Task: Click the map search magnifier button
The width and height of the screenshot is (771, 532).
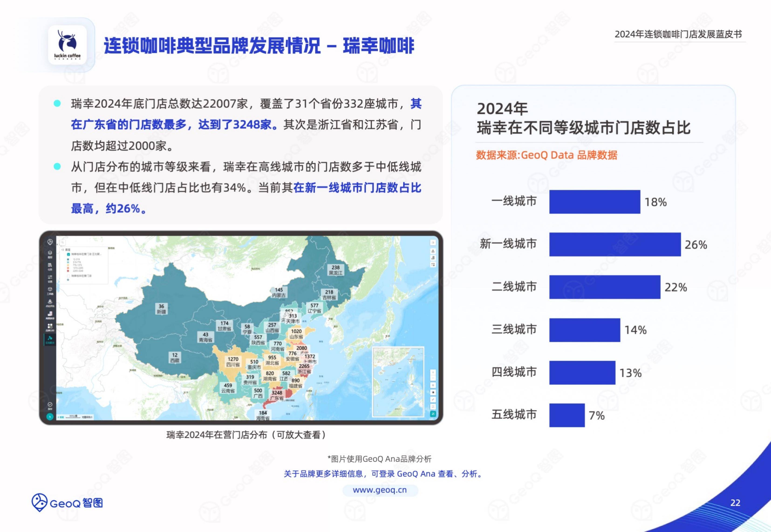Action: pyautogui.click(x=63, y=242)
